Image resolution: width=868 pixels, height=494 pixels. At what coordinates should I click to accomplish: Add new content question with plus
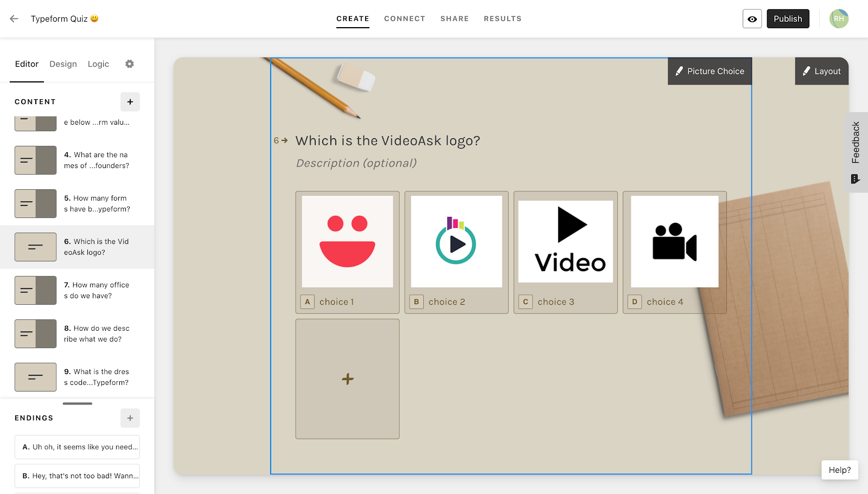(x=130, y=102)
